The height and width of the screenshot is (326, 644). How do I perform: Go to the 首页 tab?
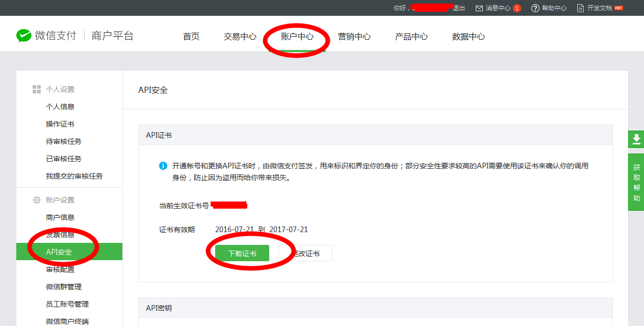(191, 36)
